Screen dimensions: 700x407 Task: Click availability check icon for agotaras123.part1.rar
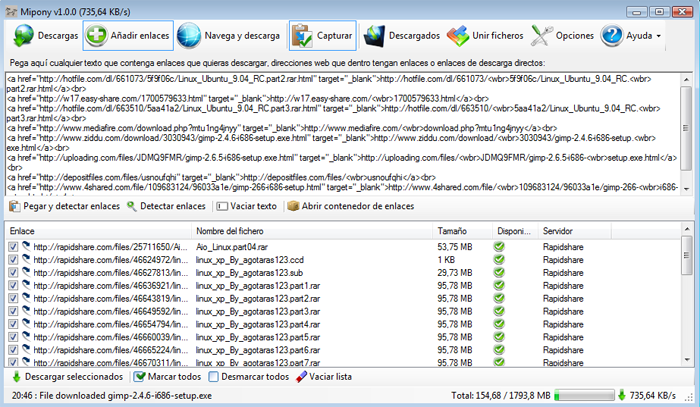click(499, 285)
